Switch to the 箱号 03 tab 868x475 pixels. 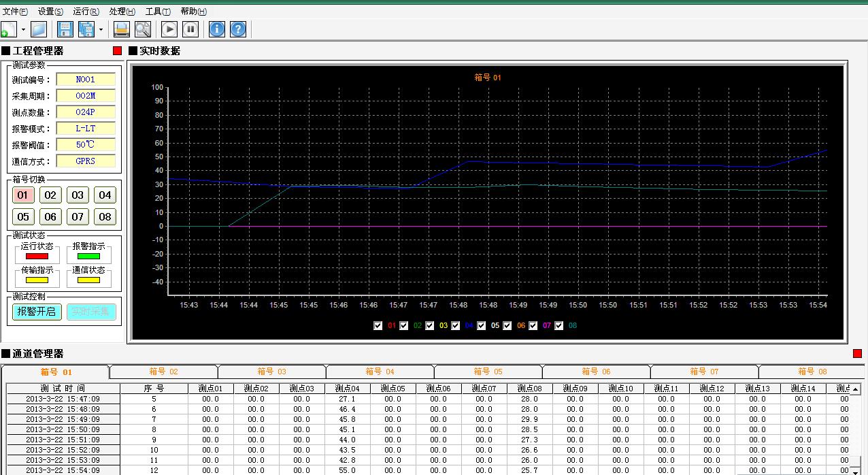[x=271, y=372]
